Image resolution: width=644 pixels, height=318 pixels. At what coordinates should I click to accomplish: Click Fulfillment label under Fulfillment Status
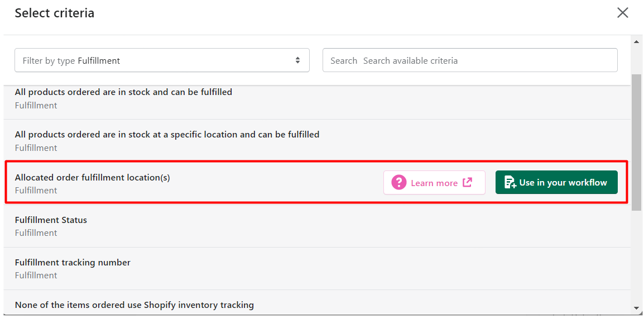point(36,233)
